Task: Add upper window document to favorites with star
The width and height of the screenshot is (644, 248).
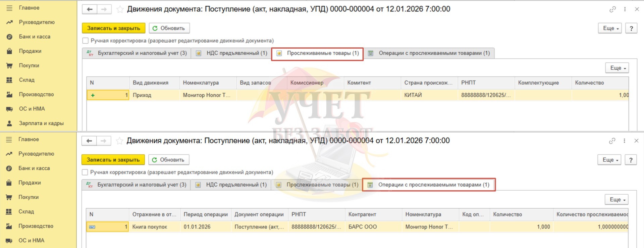Action: (x=120, y=9)
